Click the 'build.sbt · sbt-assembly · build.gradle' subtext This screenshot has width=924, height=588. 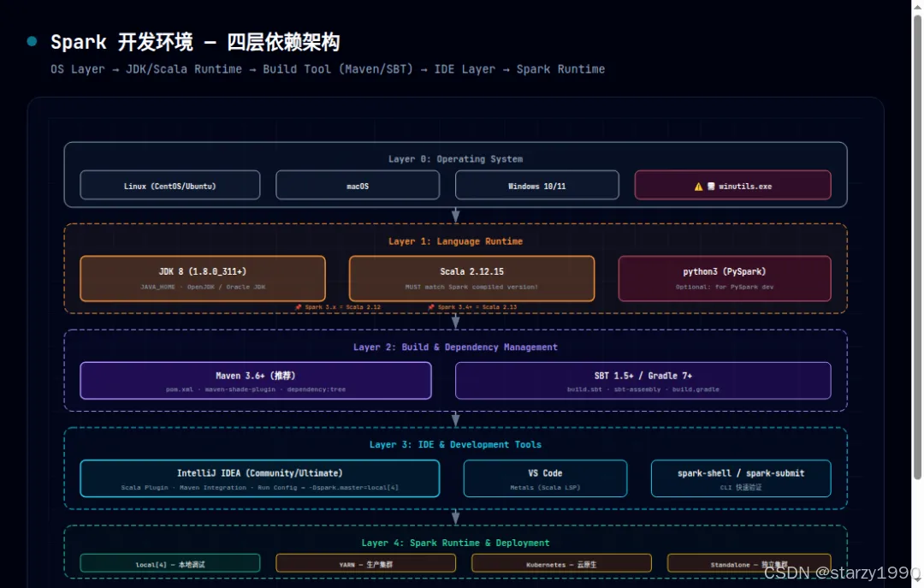643,389
